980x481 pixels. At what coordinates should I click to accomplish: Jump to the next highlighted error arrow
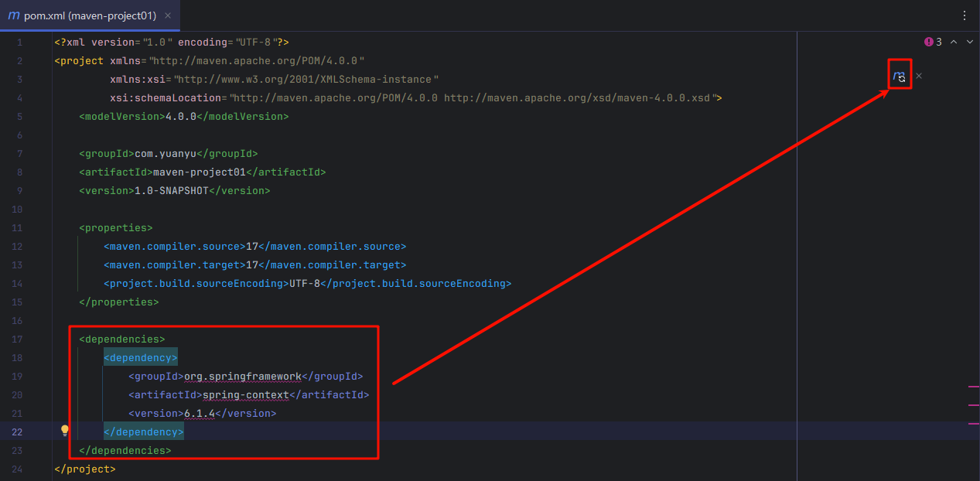(x=970, y=42)
